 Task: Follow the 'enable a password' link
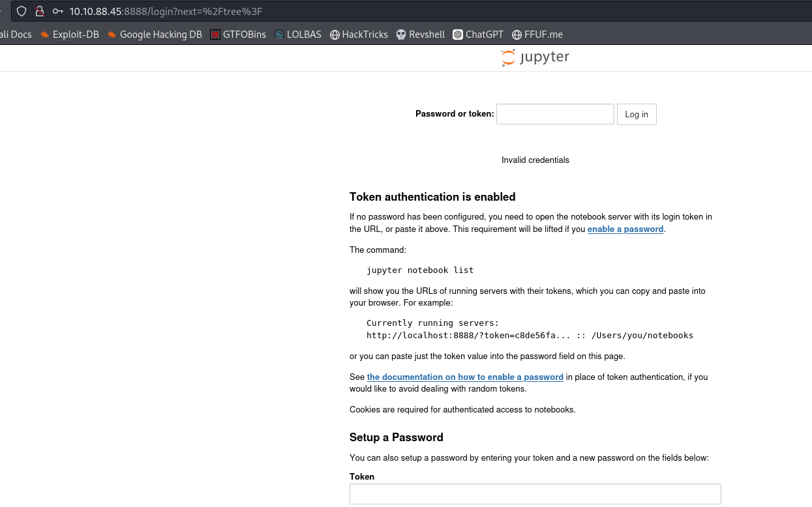pyautogui.click(x=625, y=229)
